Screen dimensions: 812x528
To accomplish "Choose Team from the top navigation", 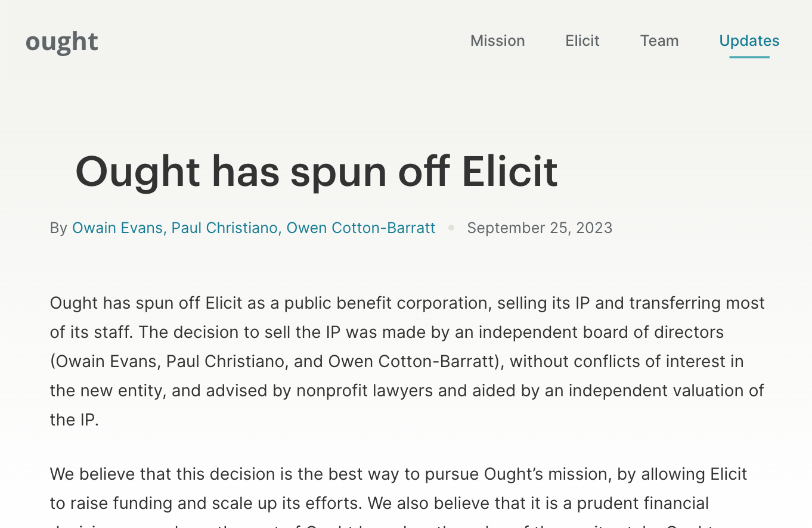I will [659, 41].
